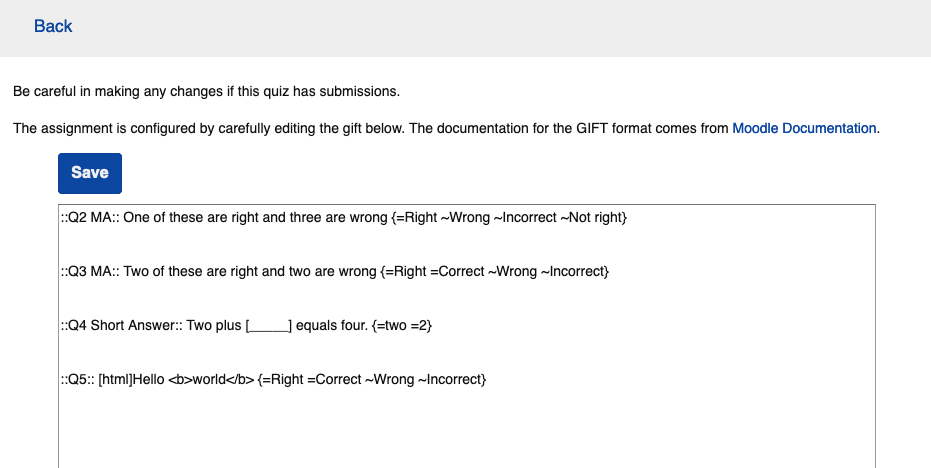Click ~Incorrect answer in the Q3 line
The height and width of the screenshot is (468, 931).
575,272
